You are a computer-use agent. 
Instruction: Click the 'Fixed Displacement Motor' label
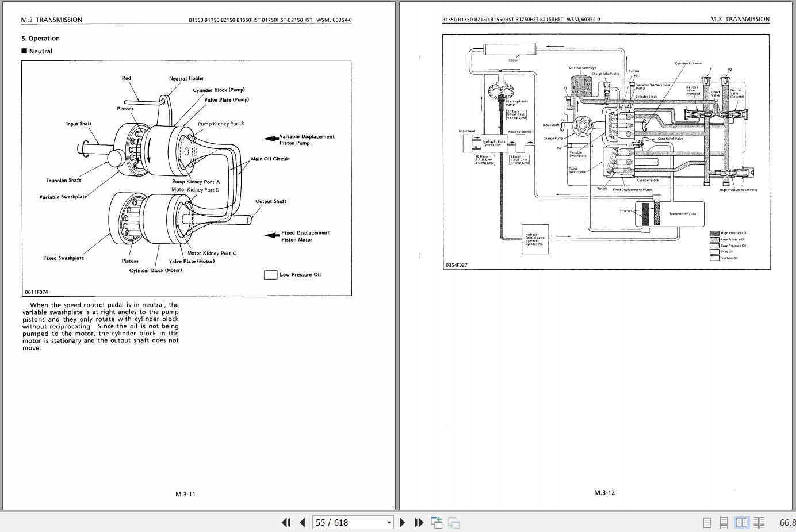633,189
